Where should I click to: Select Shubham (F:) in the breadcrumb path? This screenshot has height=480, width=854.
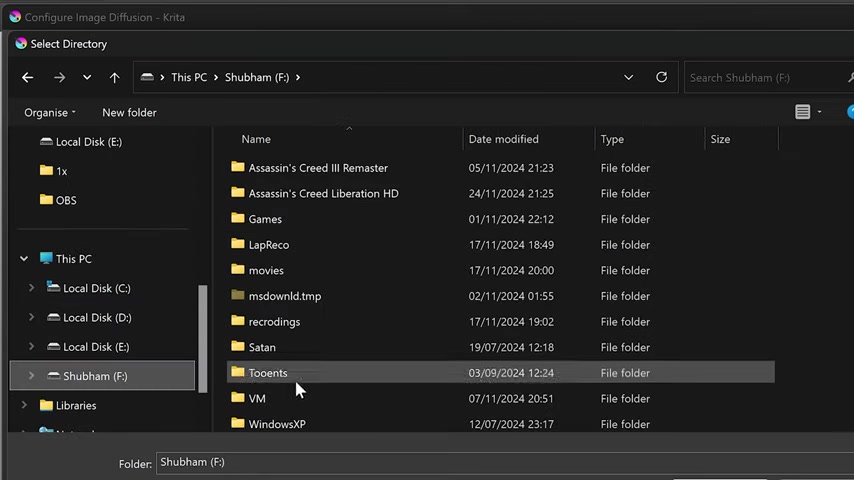point(257,77)
